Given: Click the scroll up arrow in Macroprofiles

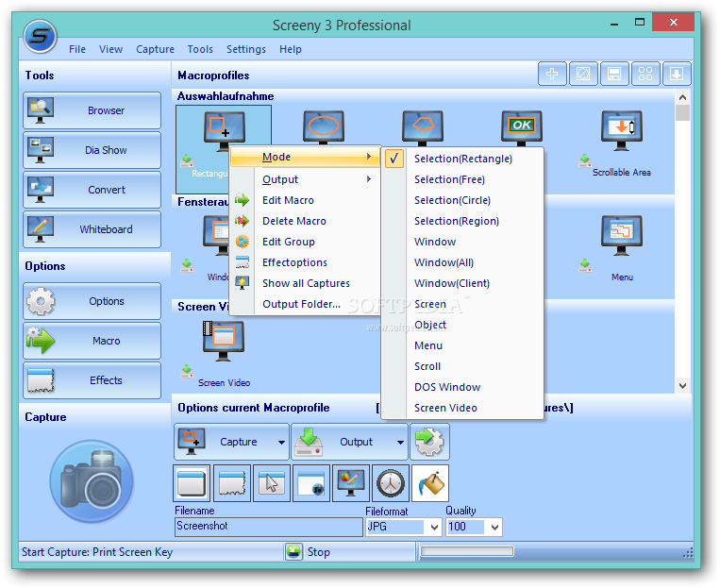Looking at the screenshot, I should pyautogui.click(x=682, y=97).
